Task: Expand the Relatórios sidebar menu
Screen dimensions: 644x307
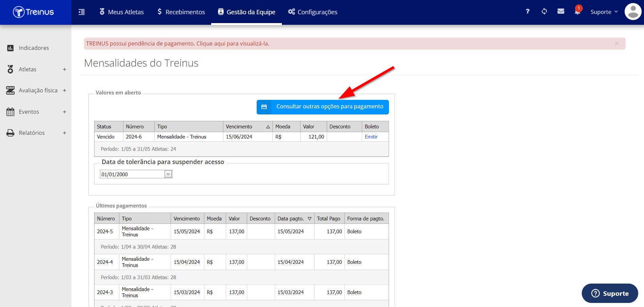Action: [x=64, y=133]
